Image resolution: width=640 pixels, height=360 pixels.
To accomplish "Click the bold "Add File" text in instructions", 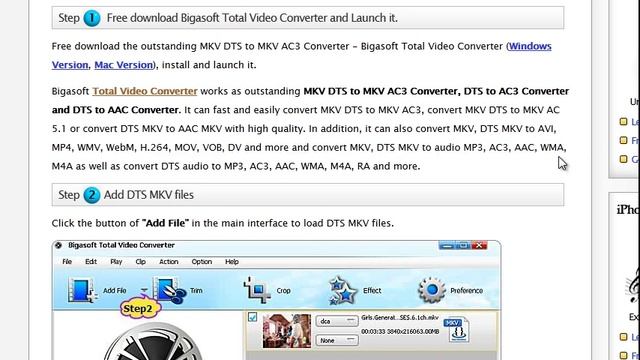I will click(x=165, y=223).
